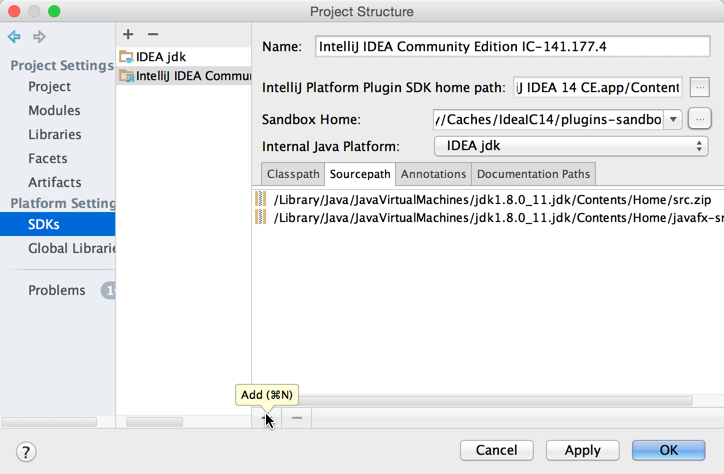Click Add button below sourcepath list

[267, 418]
